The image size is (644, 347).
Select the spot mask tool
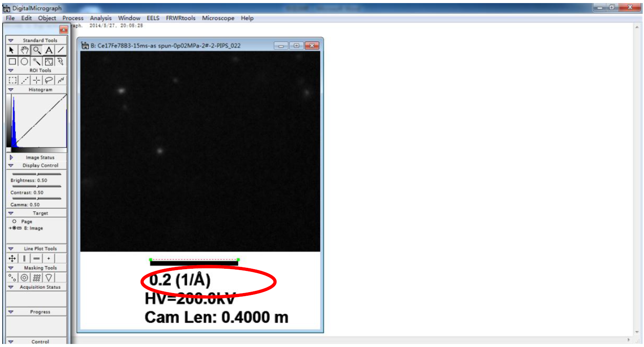12,277
